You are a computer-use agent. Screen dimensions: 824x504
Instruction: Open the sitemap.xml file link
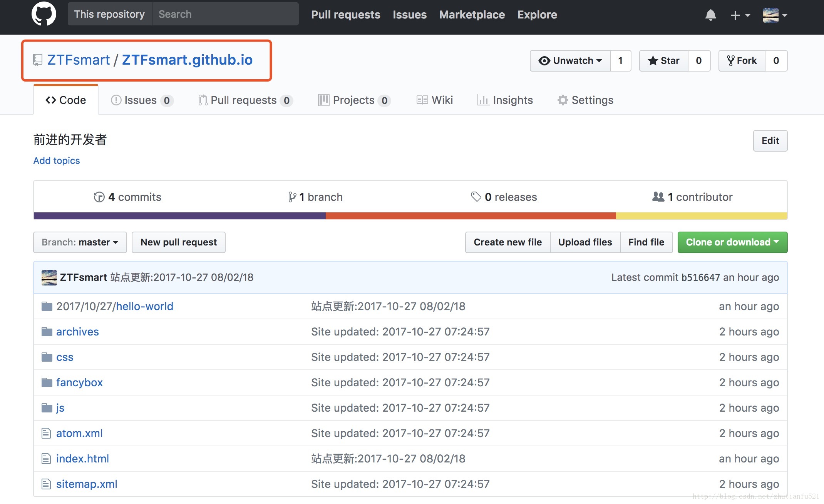pos(87,484)
